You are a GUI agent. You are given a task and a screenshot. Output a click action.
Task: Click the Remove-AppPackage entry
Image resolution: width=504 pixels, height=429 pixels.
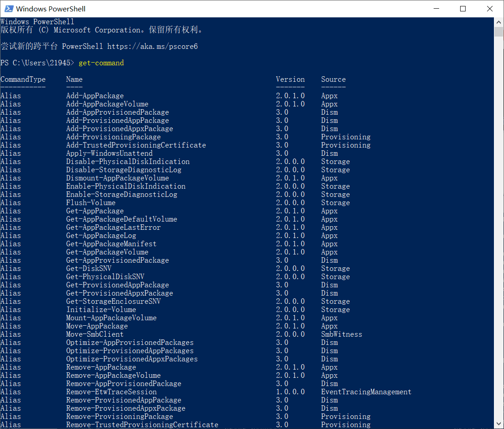coord(101,367)
